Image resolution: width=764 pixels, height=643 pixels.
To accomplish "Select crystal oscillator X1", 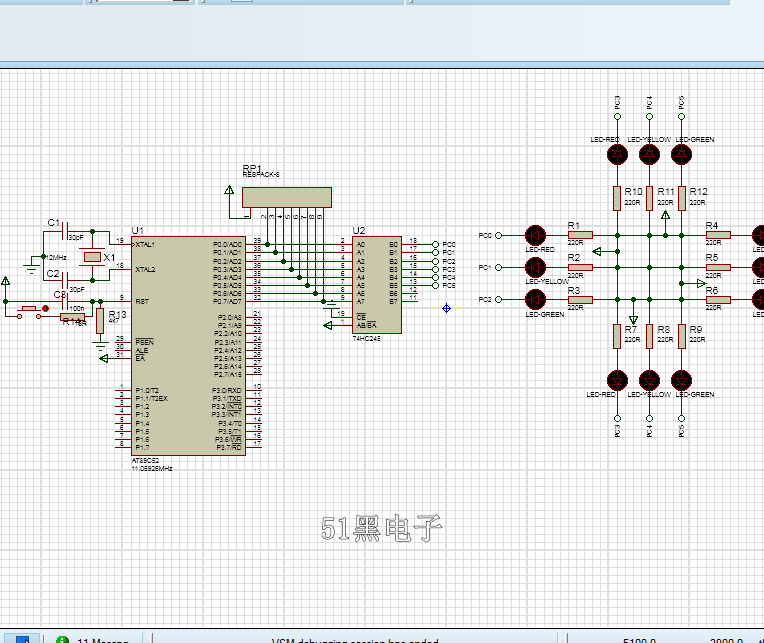I will (x=93, y=256).
